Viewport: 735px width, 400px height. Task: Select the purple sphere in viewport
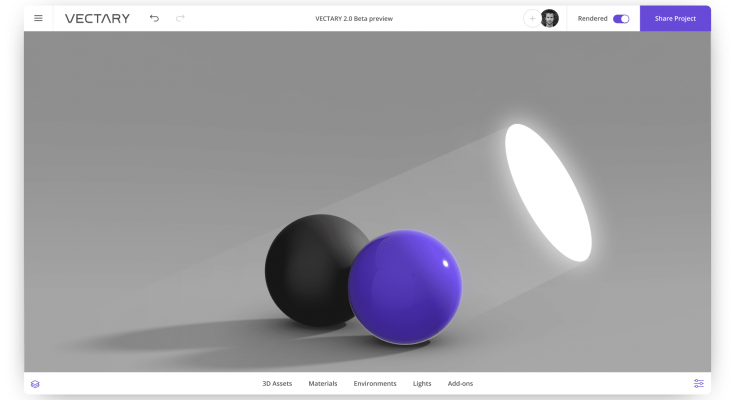click(405, 287)
